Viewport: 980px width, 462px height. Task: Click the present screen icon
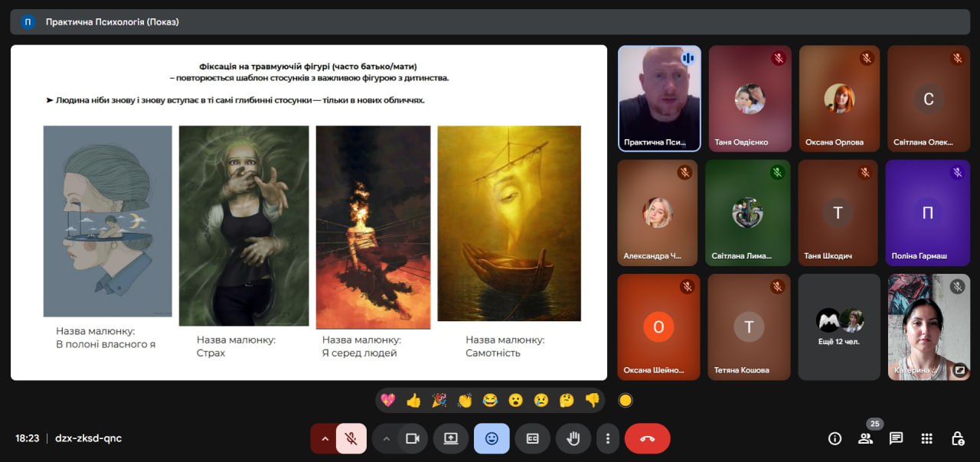(x=451, y=438)
